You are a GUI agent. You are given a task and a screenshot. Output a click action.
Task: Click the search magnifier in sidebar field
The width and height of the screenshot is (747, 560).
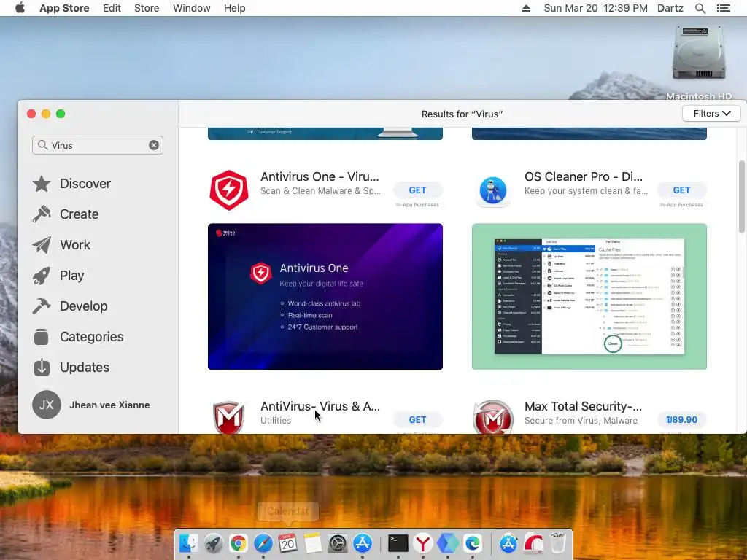[x=42, y=145]
